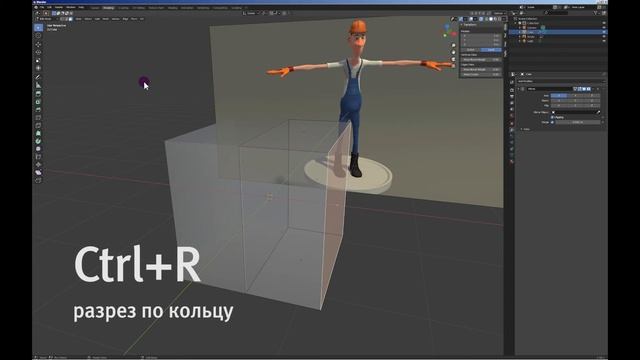Remove the Mirror modifier with its X

598,89
